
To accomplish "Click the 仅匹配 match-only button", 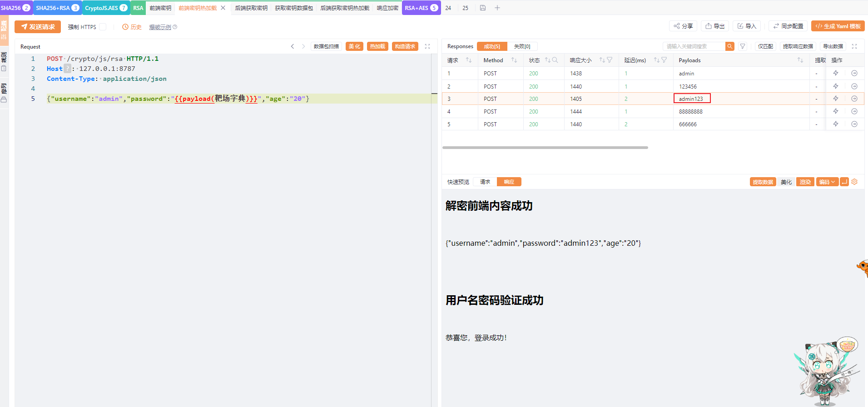I will click(765, 46).
